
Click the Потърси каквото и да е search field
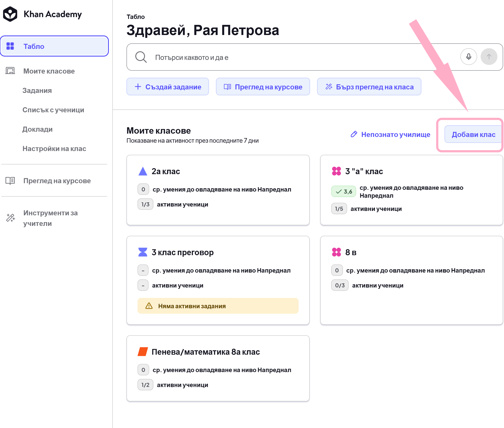[x=314, y=57]
